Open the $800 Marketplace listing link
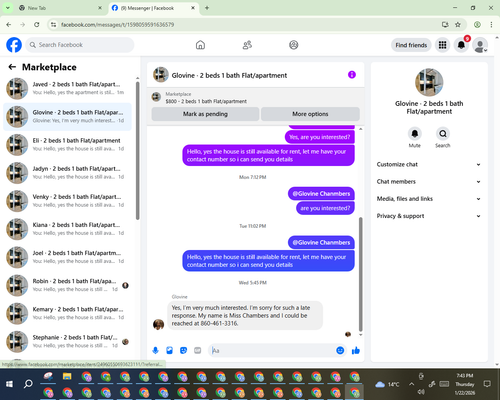This screenshot has width=500, height=400. tap(206, 98)
